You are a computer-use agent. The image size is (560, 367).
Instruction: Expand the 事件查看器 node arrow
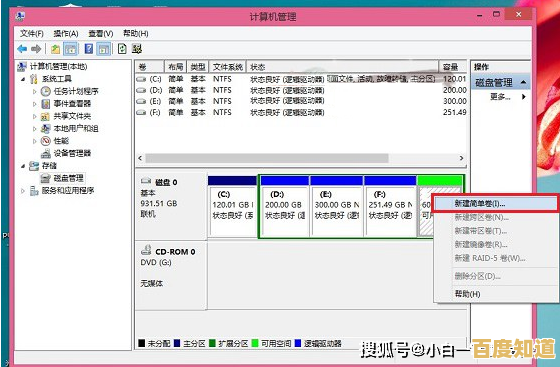pyautogui.click(x=35, y=104)
